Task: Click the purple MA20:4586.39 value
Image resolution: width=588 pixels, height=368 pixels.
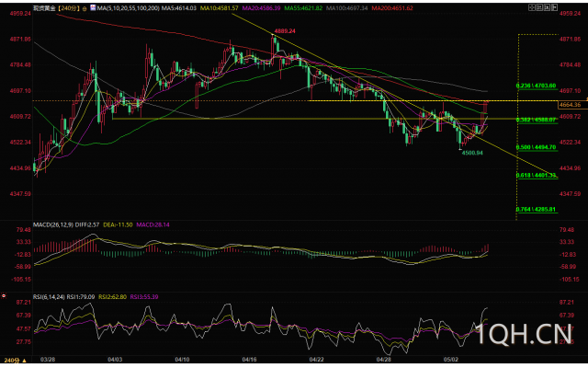Action: [x=261, y=8]
